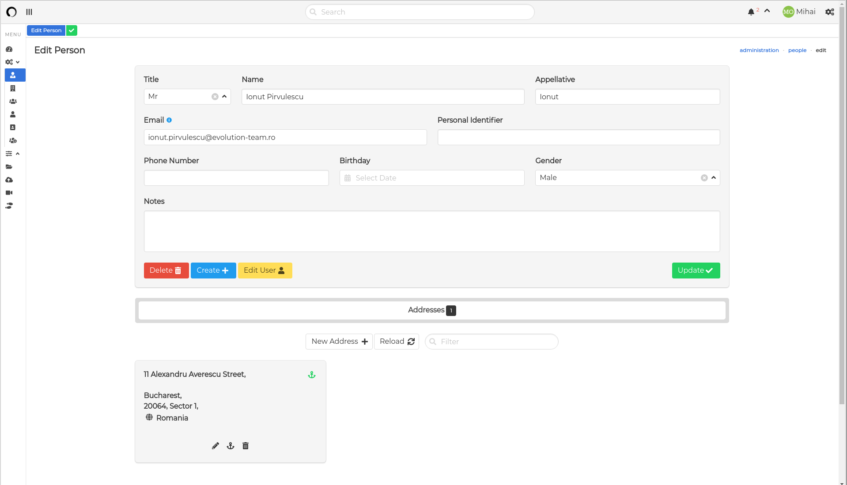Viewport: 847px width, 485px height.
Task: Open the cloud upload icon in sidebar
Action: click(9, 180)
